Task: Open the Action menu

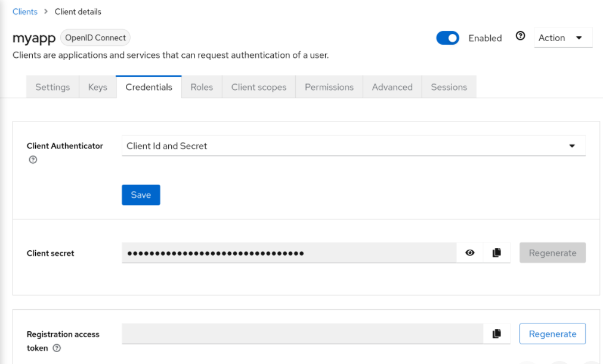Action: 562,37
